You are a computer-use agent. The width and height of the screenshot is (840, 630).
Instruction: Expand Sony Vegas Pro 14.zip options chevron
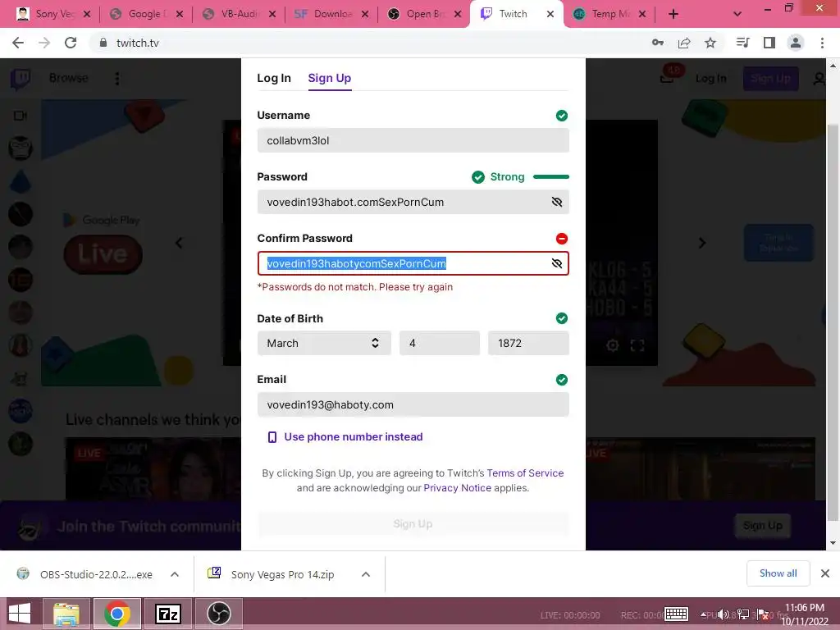pos(366,574)
